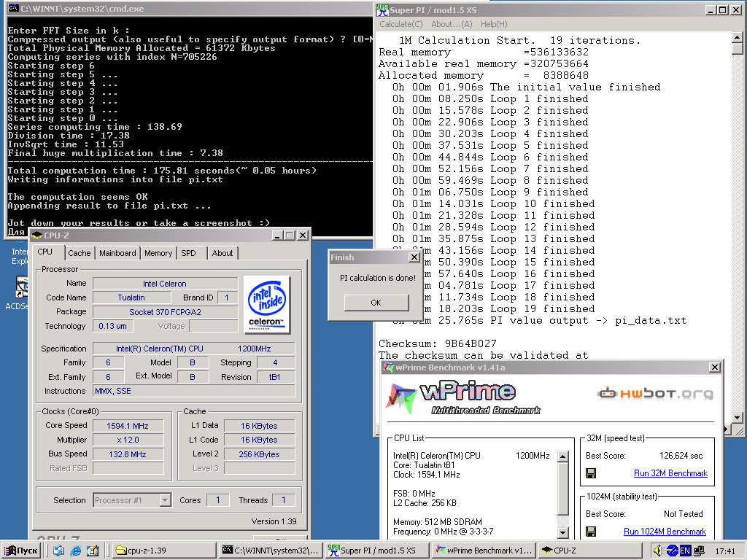The image size is (747, 560).
Task: Switch to wPrime Benchmark taskbar button
Action: point(484,551)
